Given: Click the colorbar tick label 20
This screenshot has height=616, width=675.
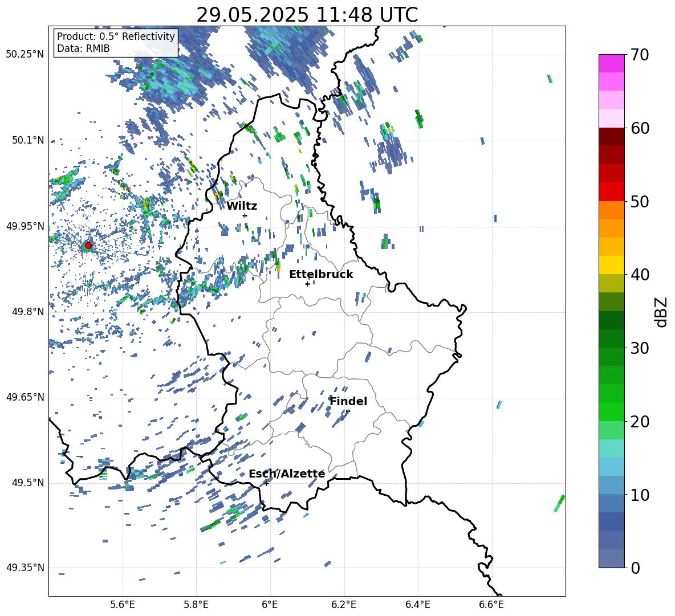Looking at the screenshot, I should coord(640,422).
